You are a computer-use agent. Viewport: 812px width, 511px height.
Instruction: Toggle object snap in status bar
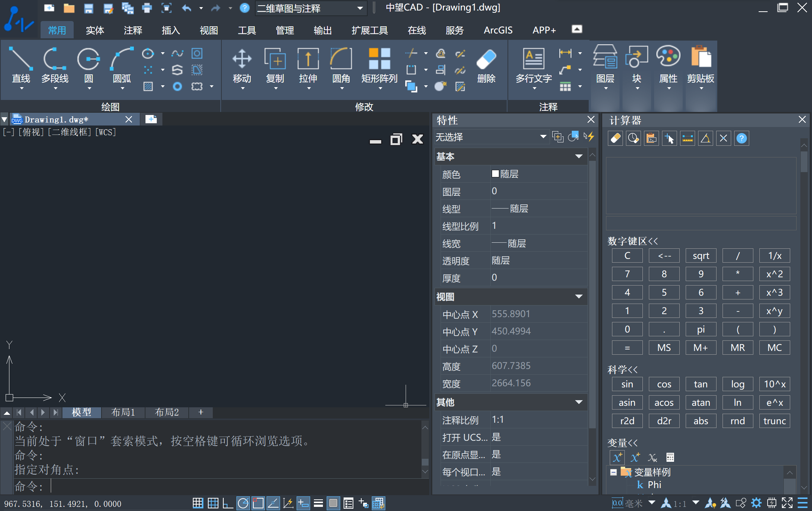coord(258,503)
